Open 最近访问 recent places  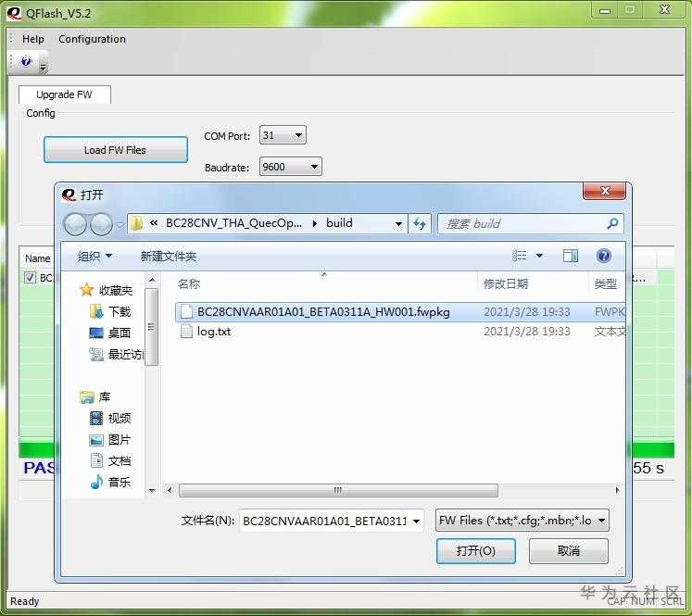point(116,354)
